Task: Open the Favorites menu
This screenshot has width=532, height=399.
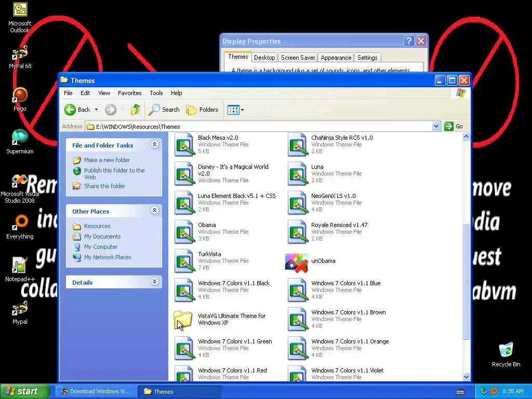Action: tap(129, 93)
